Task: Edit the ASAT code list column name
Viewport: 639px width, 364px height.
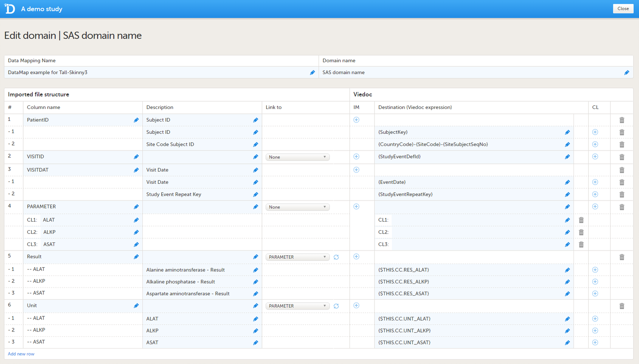Action: tap(136, 244)
